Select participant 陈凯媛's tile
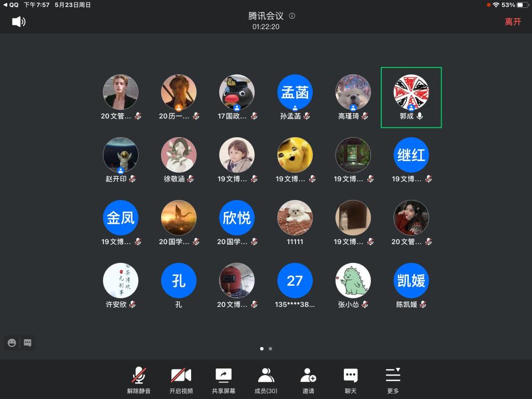 [411, 280]
